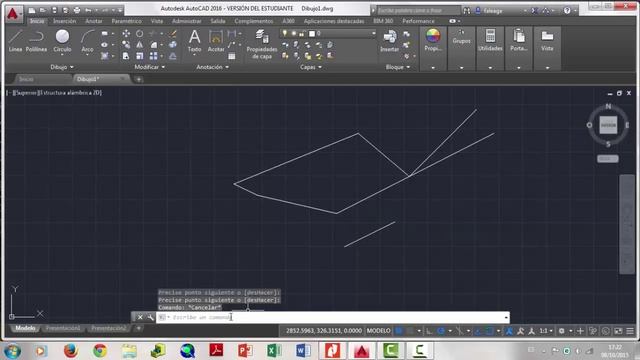
Task: Open the layer selection dropdown
Action: (x=373, y=33)
